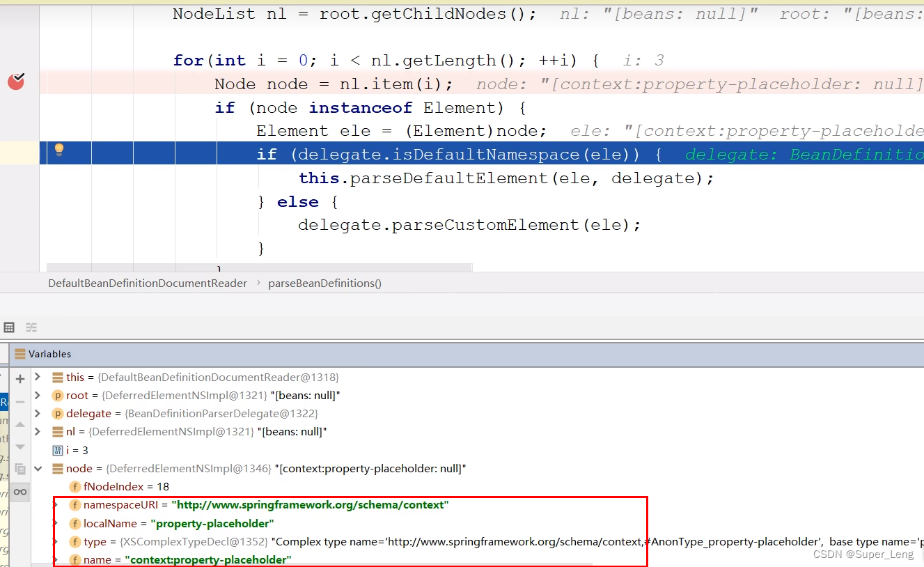
Task: Remove the watch using the minus icon
Action: pyautogui.click(x=20, y=401)
